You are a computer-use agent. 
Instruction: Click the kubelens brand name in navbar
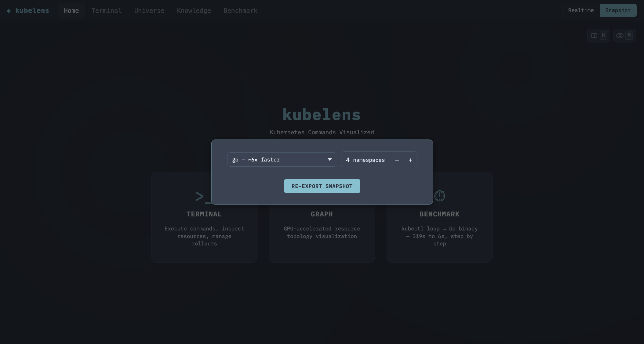[x=32, y=11]
